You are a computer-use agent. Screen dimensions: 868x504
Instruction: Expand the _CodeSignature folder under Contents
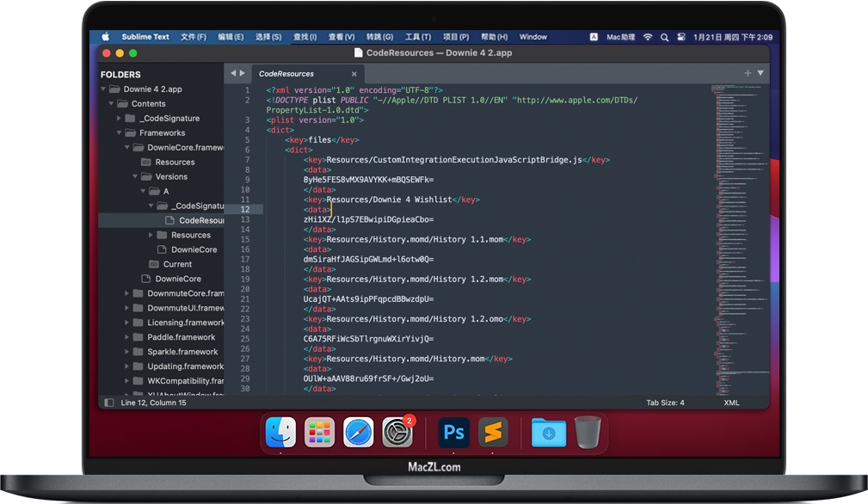pyautogui.click(x=120, y=118)
